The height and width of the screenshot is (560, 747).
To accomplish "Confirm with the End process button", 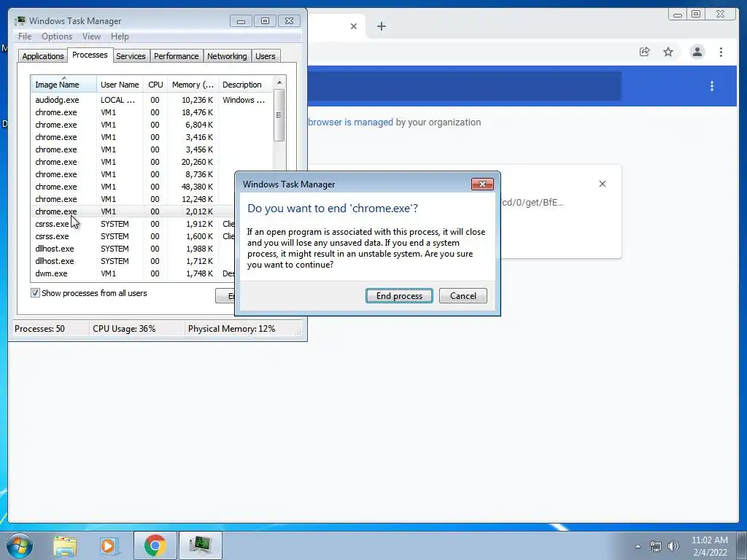I will 399,296.
